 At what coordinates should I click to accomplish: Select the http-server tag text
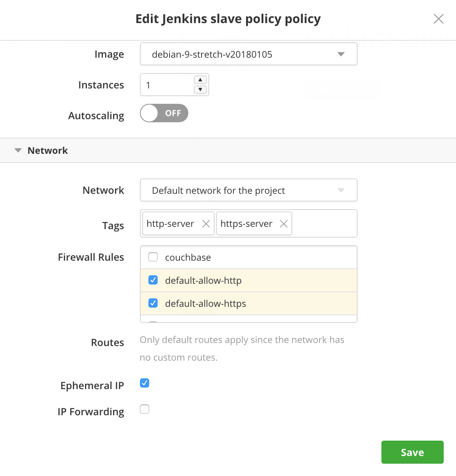point(170,224)
